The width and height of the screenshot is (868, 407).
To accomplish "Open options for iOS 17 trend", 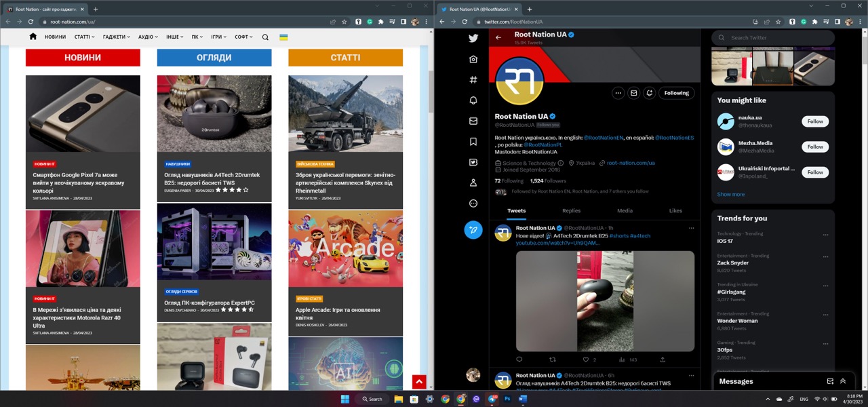I will (x=825, y=235).
